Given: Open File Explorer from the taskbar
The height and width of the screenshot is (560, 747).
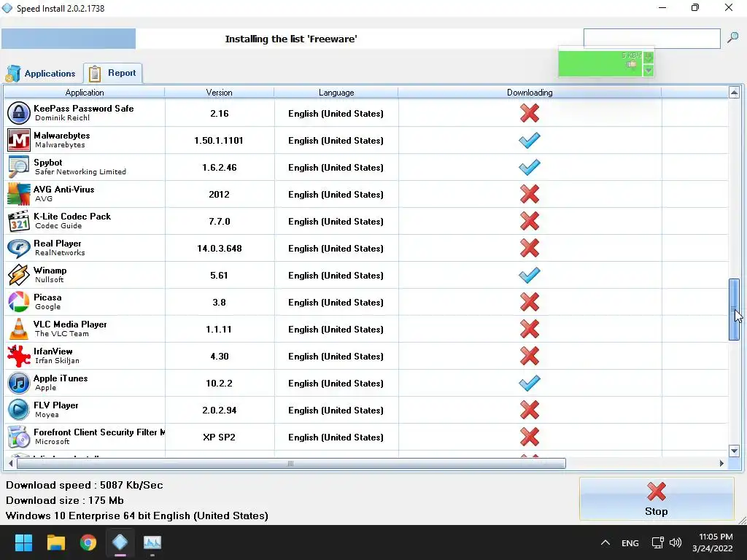Looking at the screenshot, I should click(x=55, y=542).
